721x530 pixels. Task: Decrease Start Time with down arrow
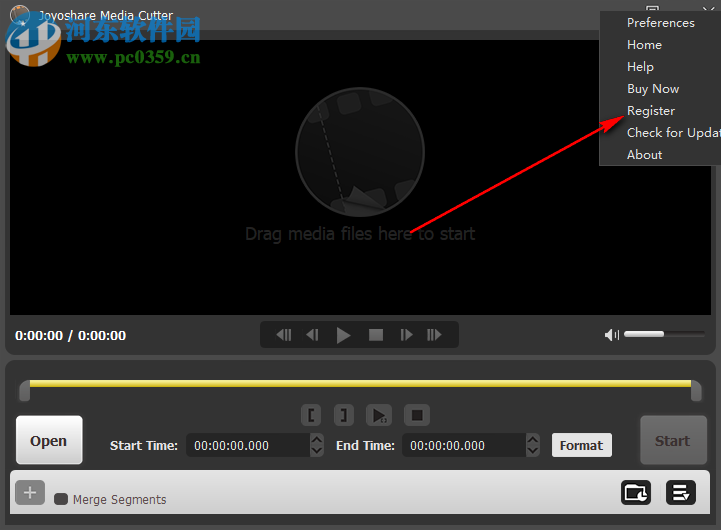tap(316, 451)
